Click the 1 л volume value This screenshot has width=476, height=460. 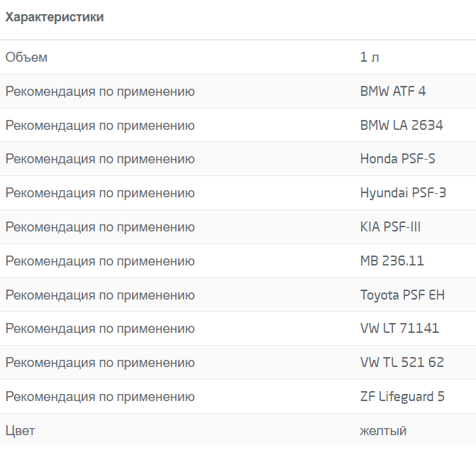coord(370,57)
